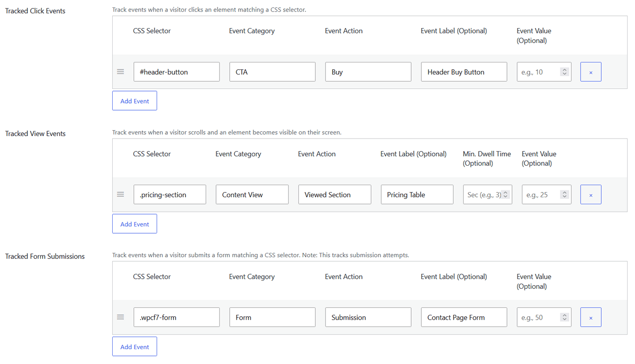Select the Tracked Form Submissions heading

[x=44, y=256]
